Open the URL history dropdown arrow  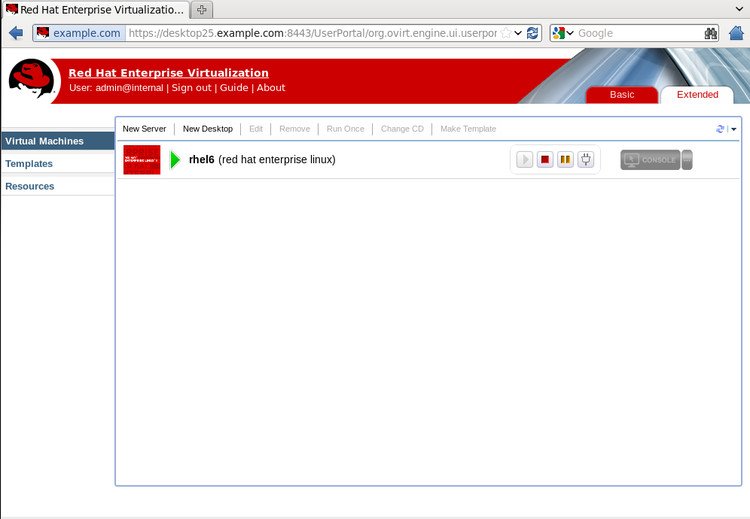click(518, 33)
